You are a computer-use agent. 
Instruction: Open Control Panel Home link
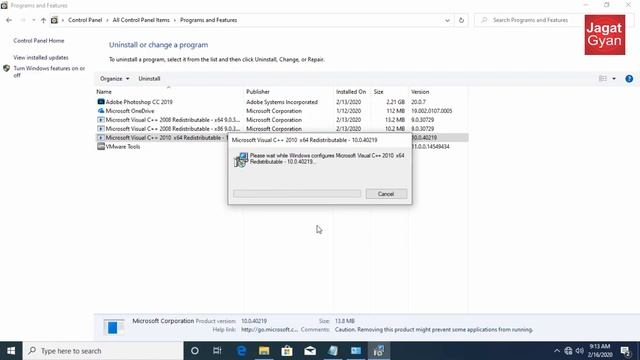39,41
